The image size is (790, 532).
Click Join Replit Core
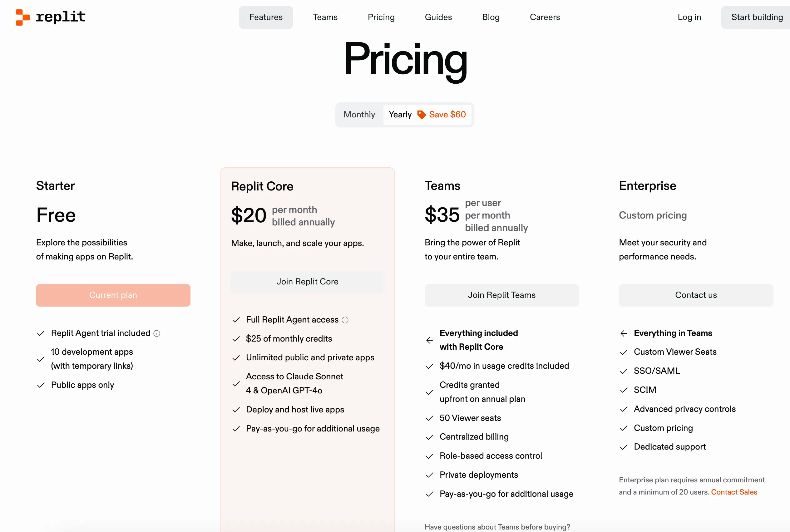(x=307, y=281)
